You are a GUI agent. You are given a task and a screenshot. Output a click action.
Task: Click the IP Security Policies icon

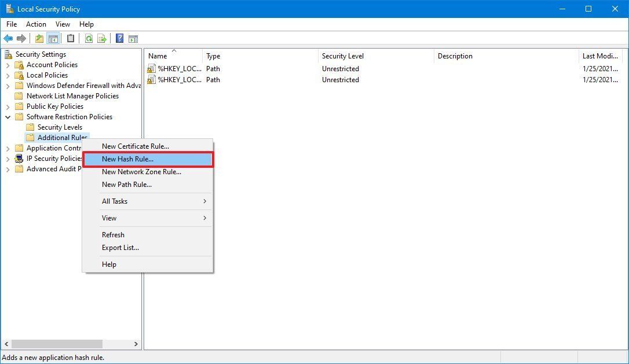pos(19,159)
